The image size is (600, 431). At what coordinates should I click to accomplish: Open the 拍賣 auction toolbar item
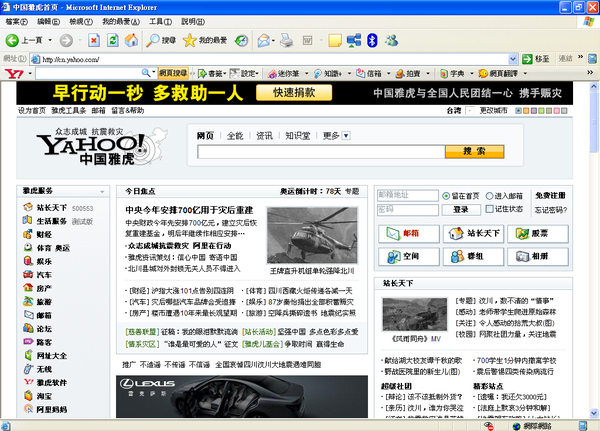coord(408,73)
